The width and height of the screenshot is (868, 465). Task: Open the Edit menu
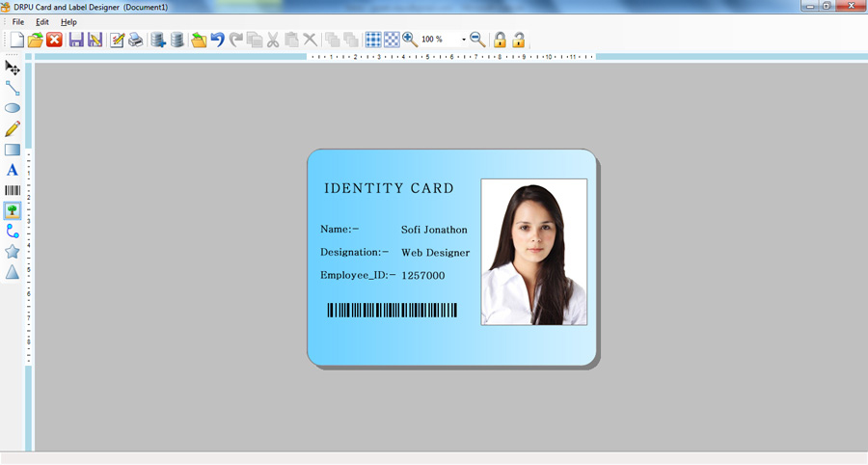[42, 22]
